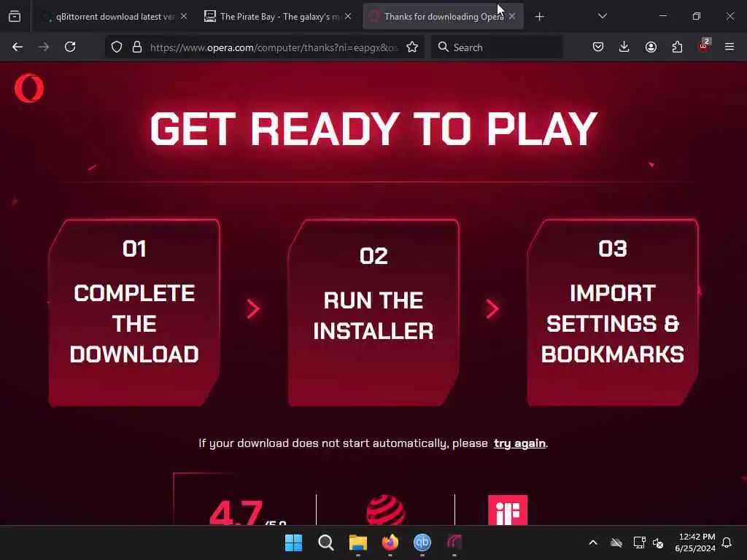Close The Pirate Bay tab

tap(348, 17)
